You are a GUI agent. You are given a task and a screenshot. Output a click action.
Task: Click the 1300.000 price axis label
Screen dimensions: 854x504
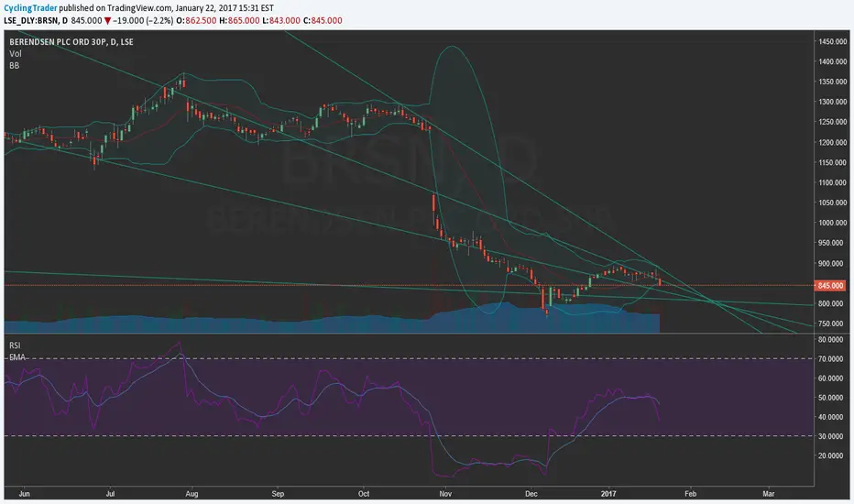coord(833,102)
